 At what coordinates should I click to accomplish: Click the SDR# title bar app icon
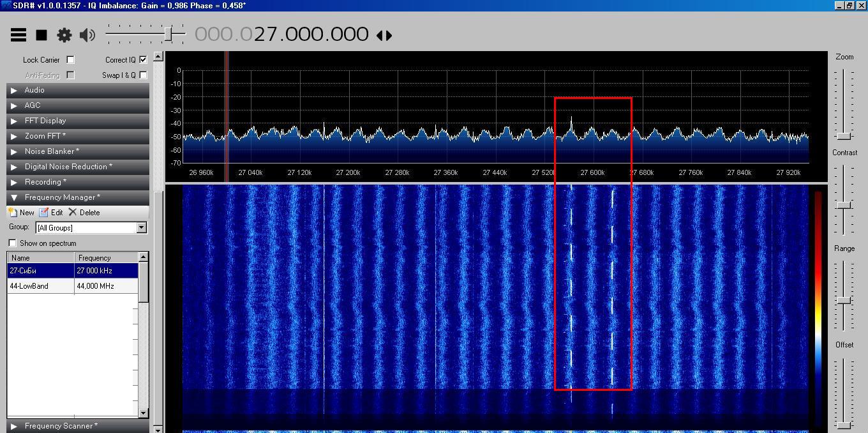(x=6, y=5)
